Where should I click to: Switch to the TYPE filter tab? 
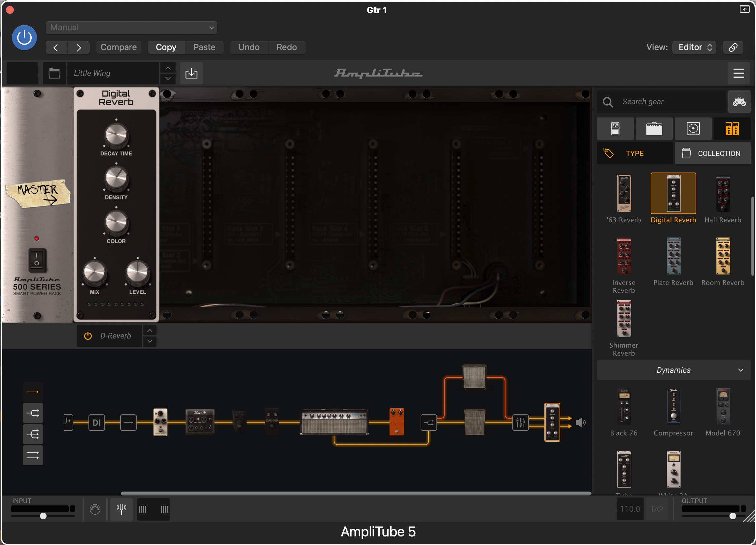pos(635,154)
